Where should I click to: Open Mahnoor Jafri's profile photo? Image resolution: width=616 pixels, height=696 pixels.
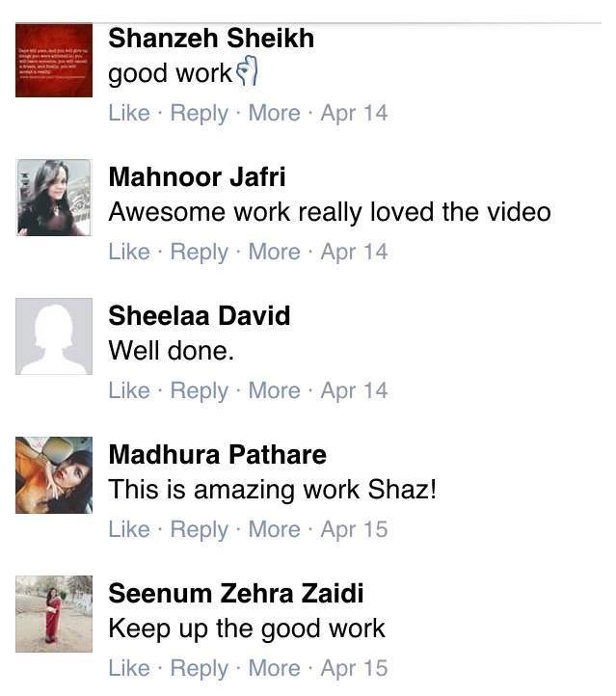54,198
